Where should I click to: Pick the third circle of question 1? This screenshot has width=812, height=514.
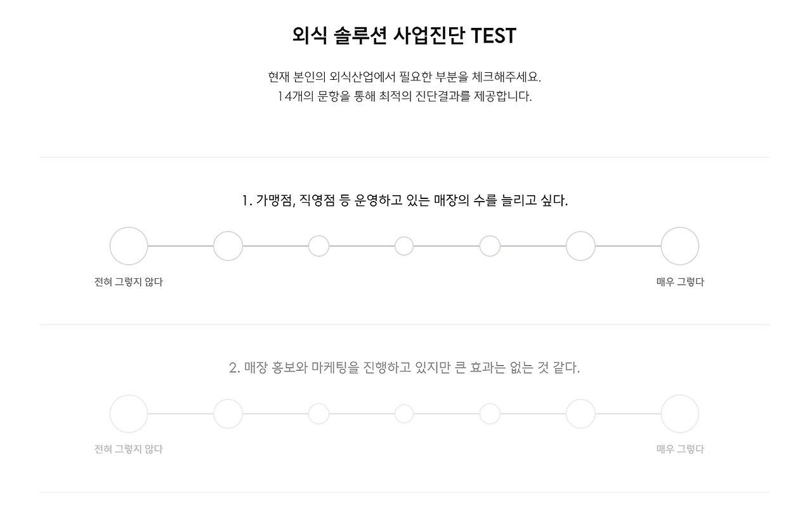319,246
